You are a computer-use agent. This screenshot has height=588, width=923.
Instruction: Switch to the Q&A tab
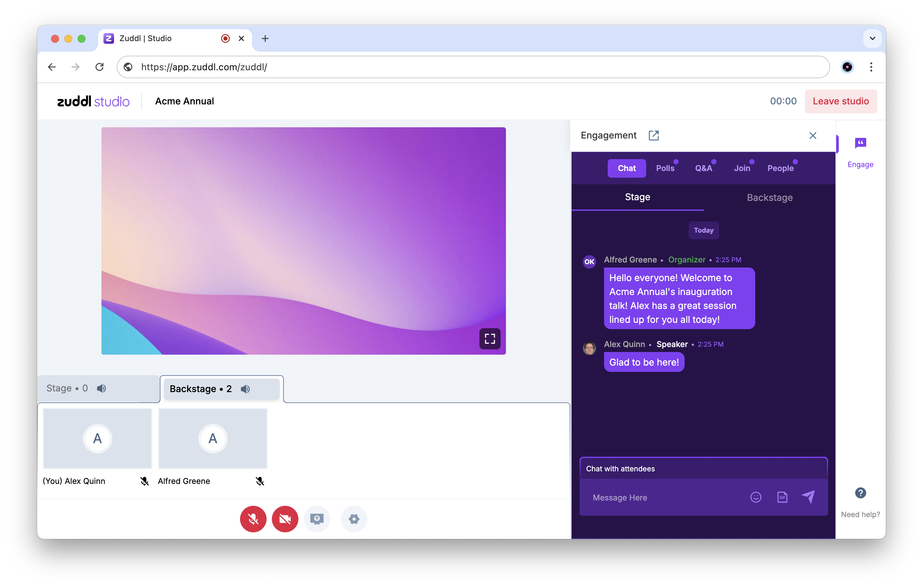point(704,168)
